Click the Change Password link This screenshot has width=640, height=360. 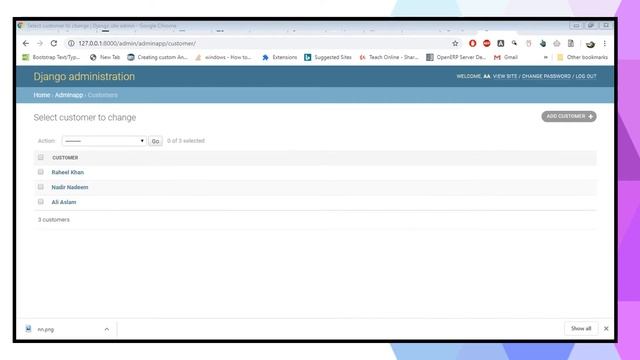click(546, 76)
